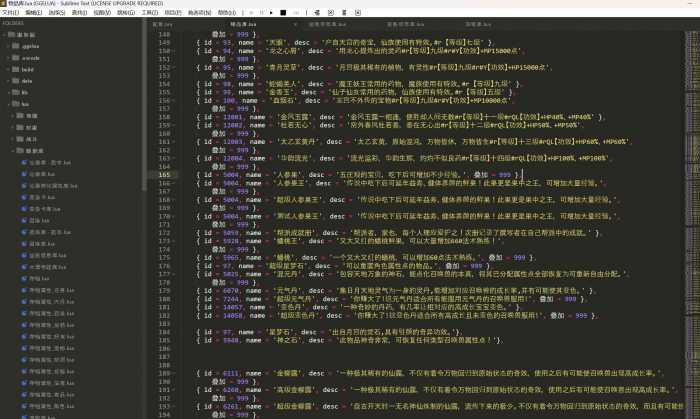The height and width of the screenshot is (419, 700).
Task: Click the name '金柳露' on line 189
Action: pos(286,373)
